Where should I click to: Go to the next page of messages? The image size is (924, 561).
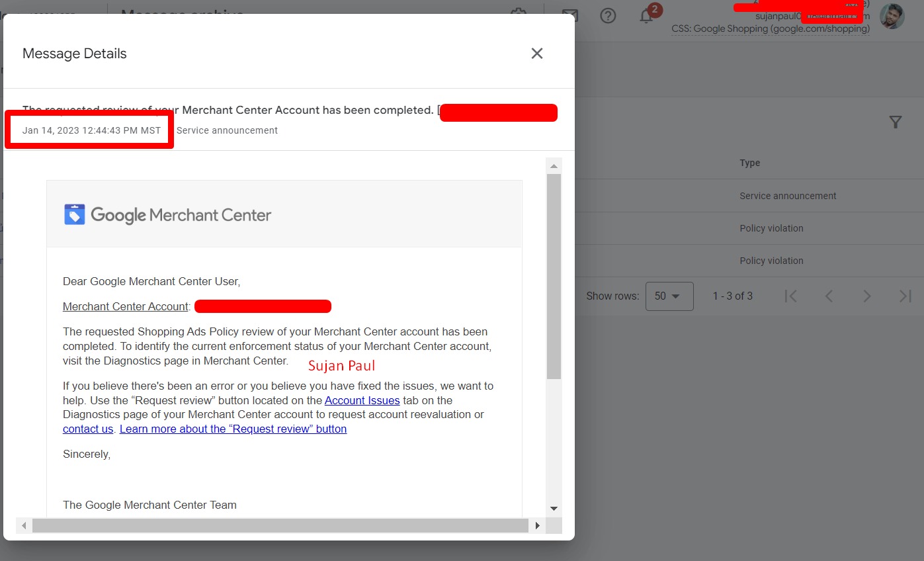pyautogui.click(x=867, y=296)
